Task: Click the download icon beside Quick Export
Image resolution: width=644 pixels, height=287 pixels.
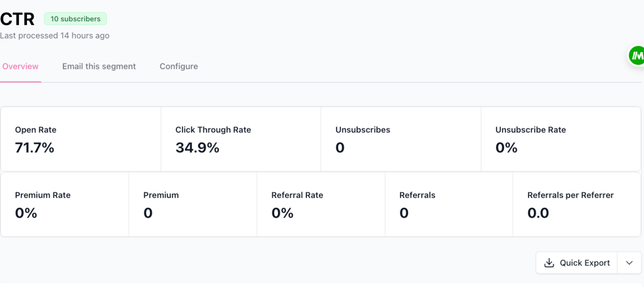Action: pyautogui.click(x=549, y=263)
